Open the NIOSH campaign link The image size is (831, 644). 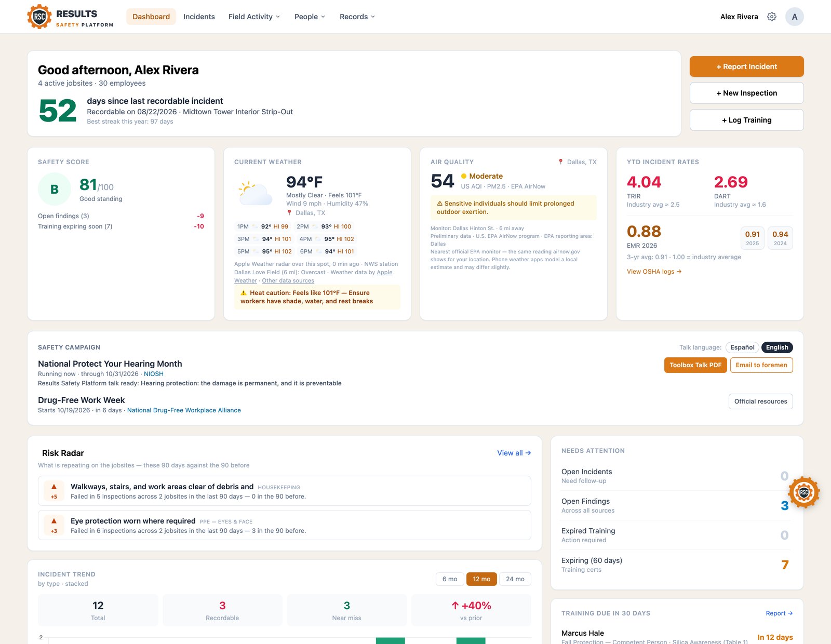pyautogui.click(x=154, y=374)
